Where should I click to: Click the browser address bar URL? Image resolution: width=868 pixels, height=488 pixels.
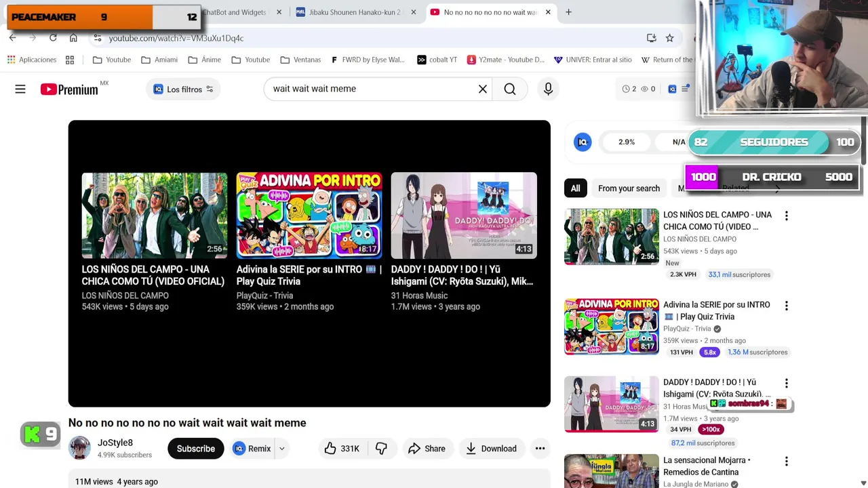pyautogui.click(x=176, y=38)
